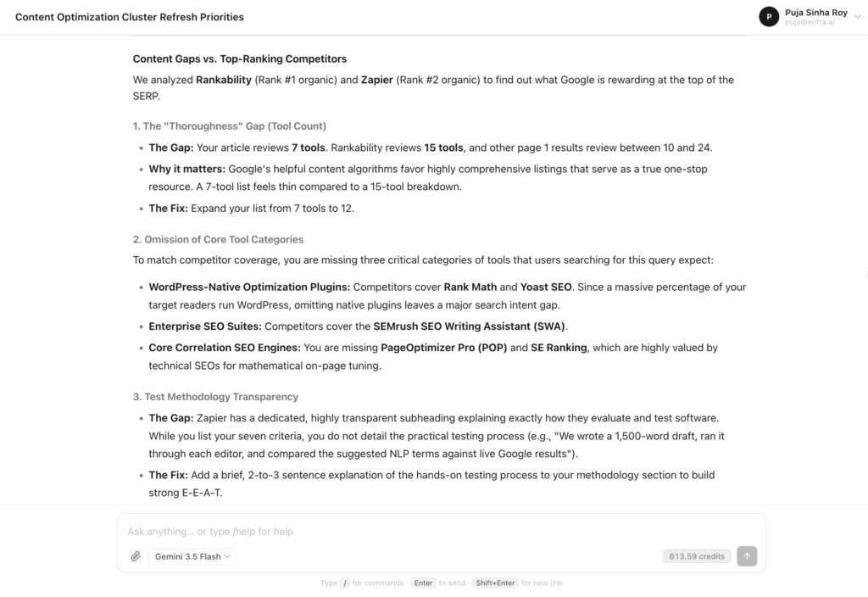868x597 pixels.
Task: Click the "2. Omission of Core Tool Categories" subheading
Action: coord(218,239)
